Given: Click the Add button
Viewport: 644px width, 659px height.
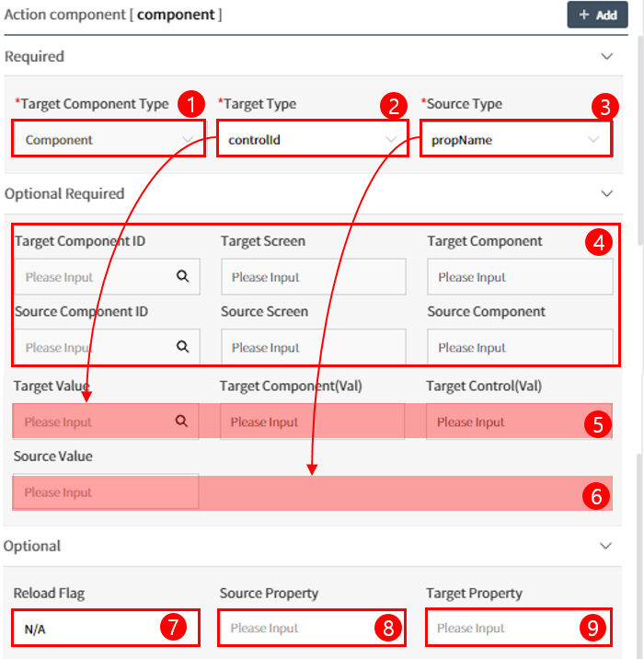Looking at the screenshot, I should tap(597, 15).
